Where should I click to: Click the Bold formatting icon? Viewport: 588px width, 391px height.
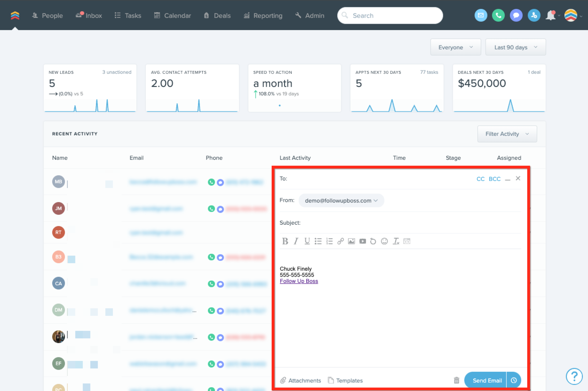click(285, 241)
